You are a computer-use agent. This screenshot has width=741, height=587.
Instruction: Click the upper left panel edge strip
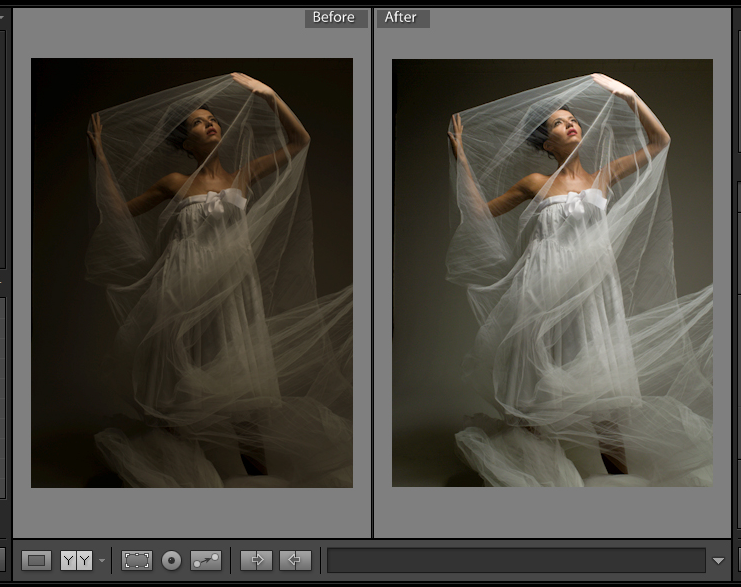3,150
